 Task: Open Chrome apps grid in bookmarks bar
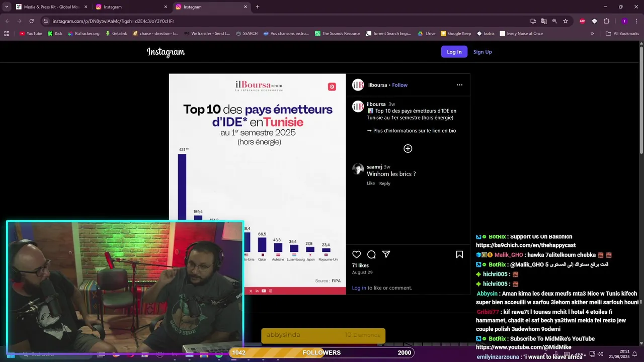pos(7,34)
